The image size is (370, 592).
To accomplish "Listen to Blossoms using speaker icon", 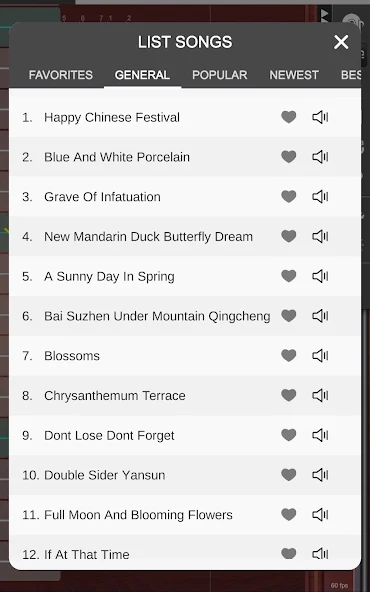I will pyautogui.click(x=320, y=356).
